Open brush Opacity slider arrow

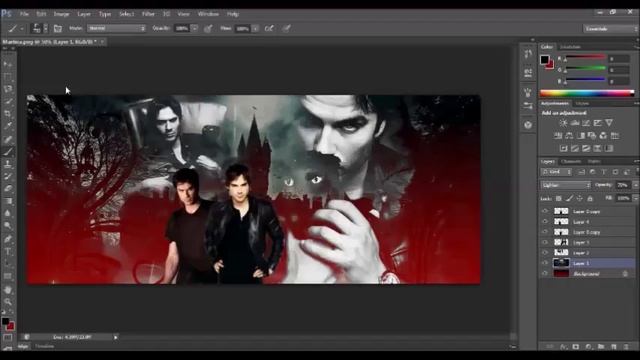(194, 28)
